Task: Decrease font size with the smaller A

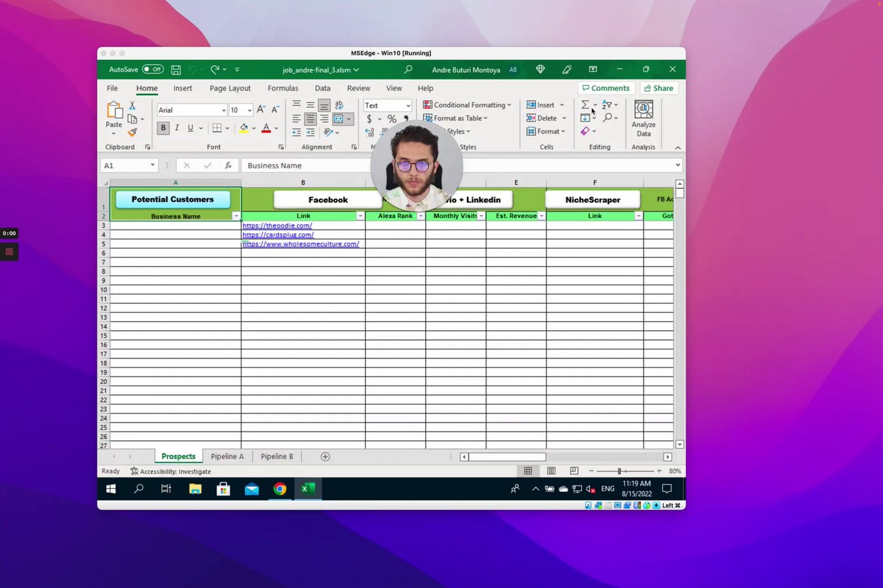Action: 275,110
